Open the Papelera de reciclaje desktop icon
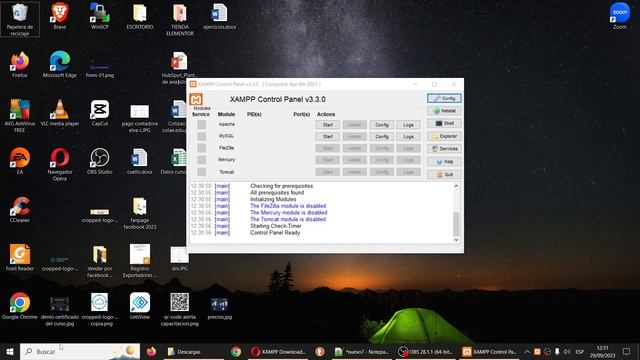Screen dimensions: 640x360 (20, 19)
